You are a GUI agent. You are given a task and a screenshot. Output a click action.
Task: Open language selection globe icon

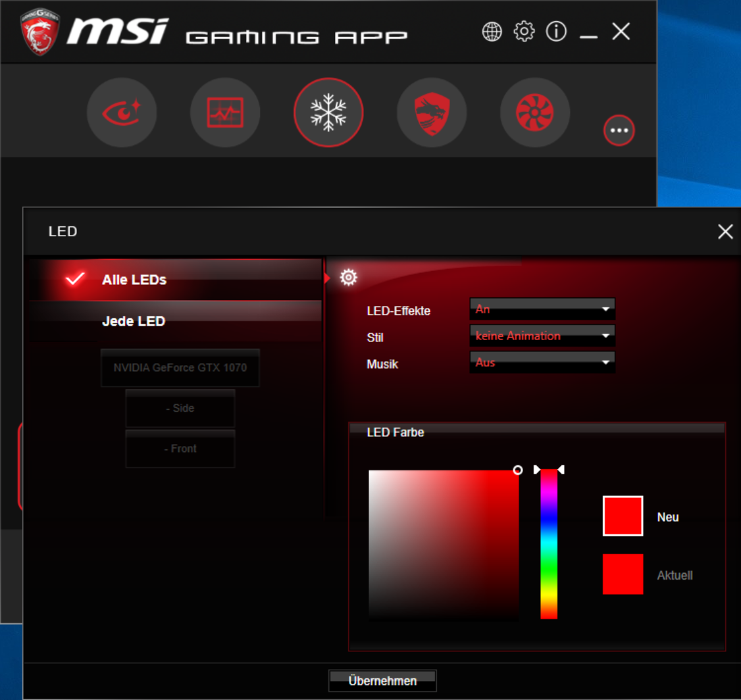tap(492, 32)
